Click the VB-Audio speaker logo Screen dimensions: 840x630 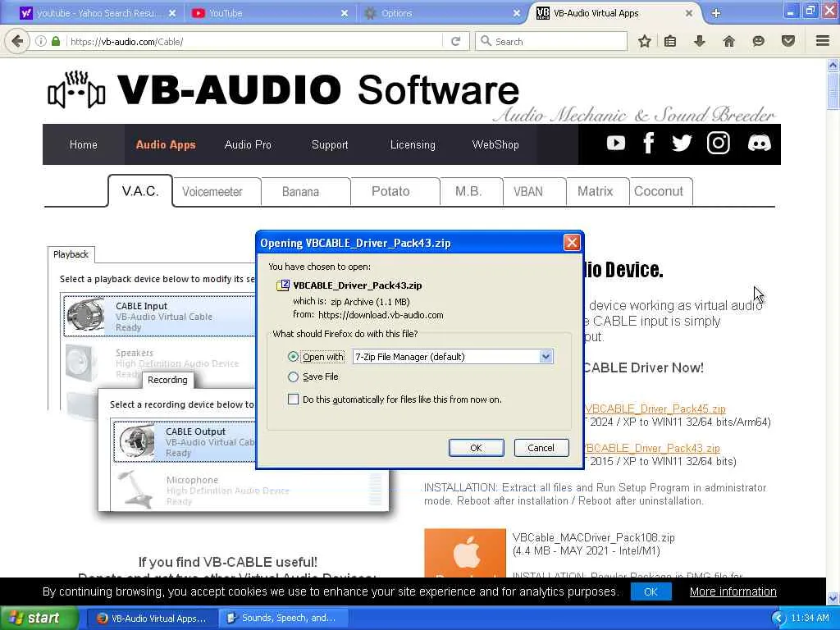[76, 89]
